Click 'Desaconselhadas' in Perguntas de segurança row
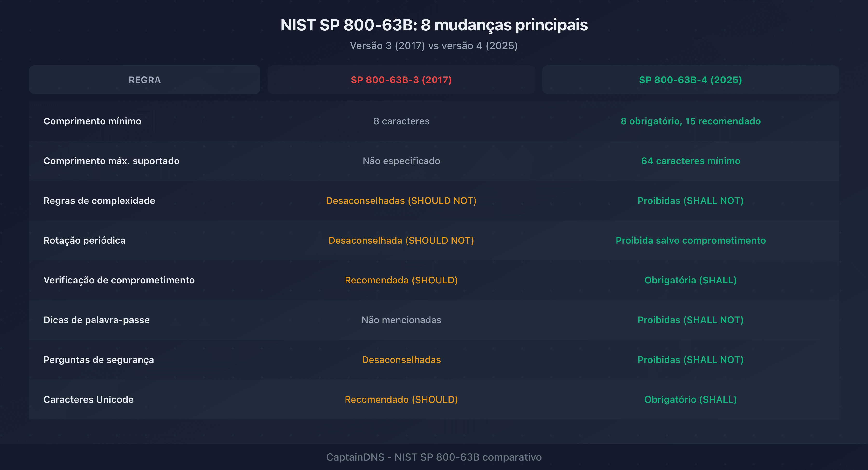The image size is (868, 470). (401, 360)
